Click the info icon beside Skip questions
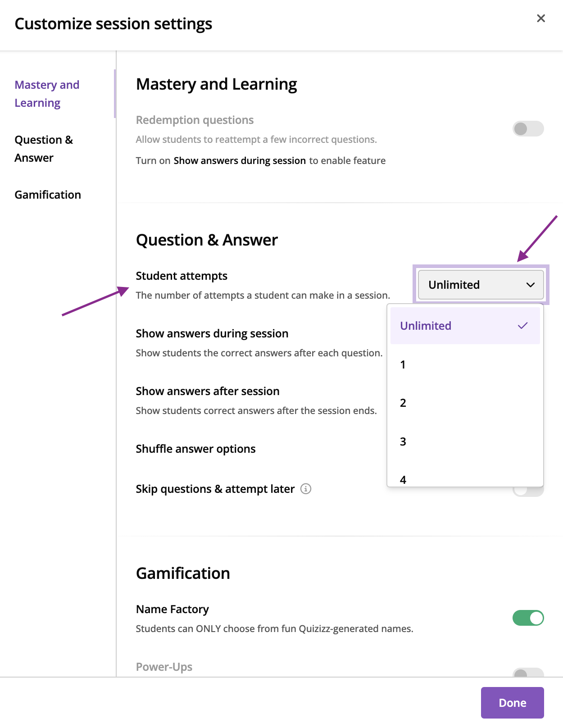Screen dimensions: 563x728 [x=306, y=489]
